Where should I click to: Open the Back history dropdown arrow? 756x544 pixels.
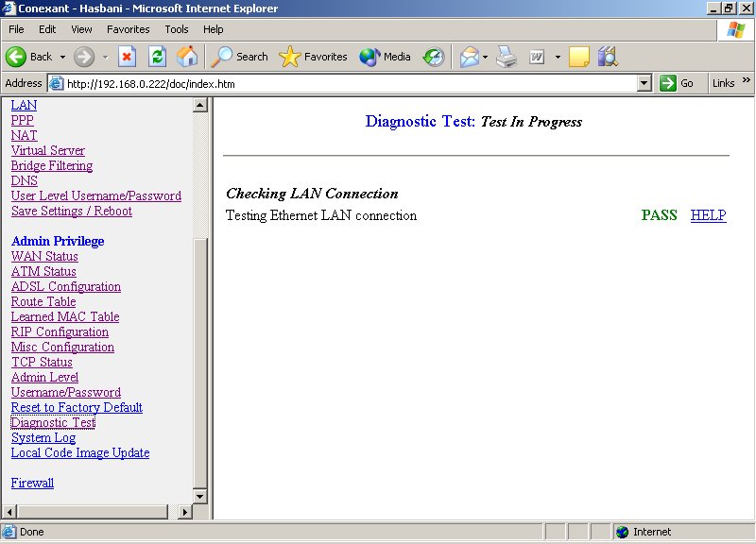pos(63,57)
